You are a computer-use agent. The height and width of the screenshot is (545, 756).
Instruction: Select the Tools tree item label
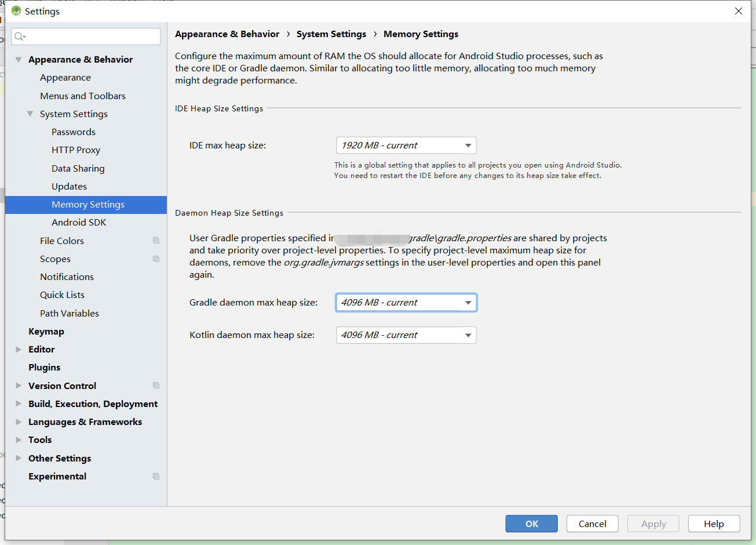pyautogui.click(x=40, y=440)
